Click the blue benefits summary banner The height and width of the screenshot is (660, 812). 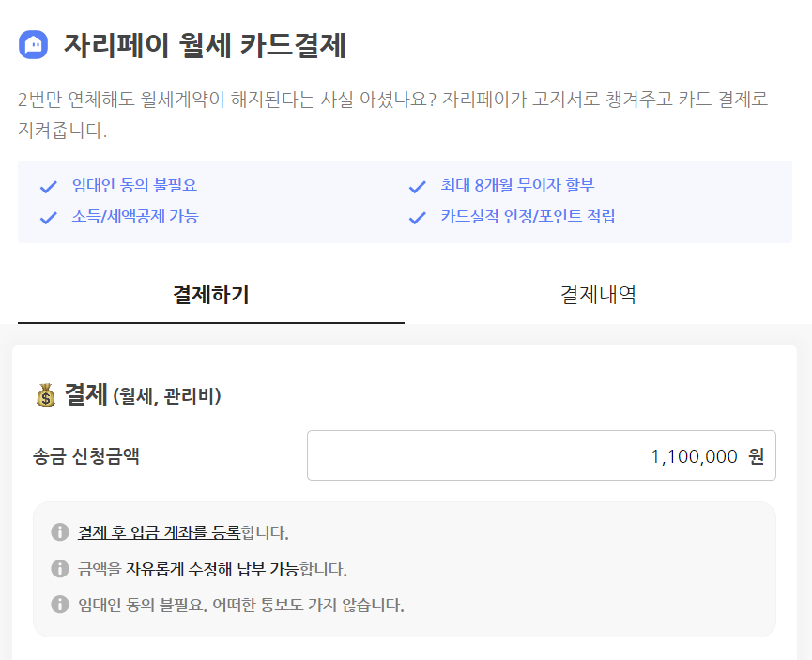tap(406, 202)
